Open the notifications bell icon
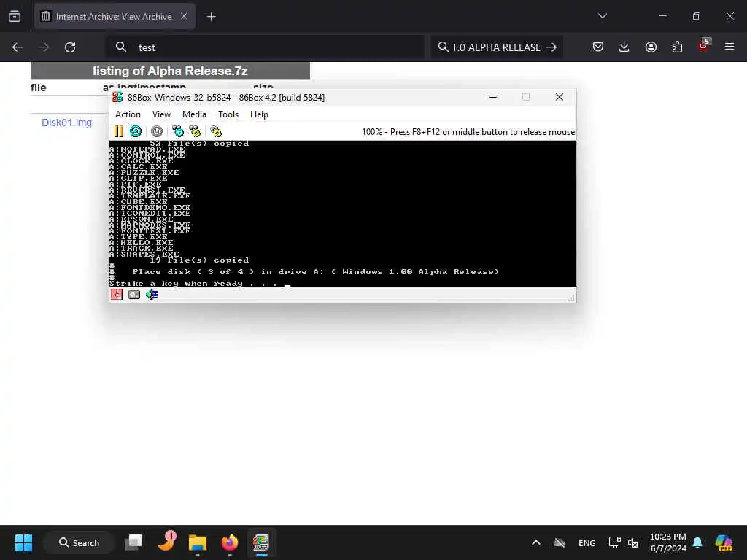 tap(697, 542)
